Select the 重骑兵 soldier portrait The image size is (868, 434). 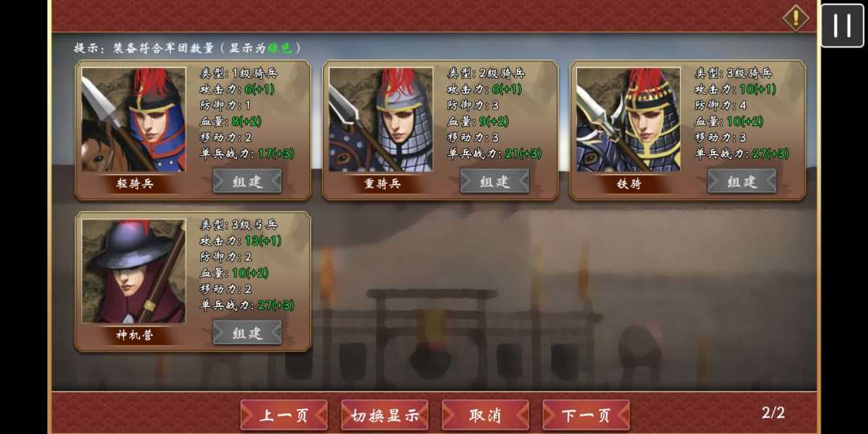coord(381,120)
